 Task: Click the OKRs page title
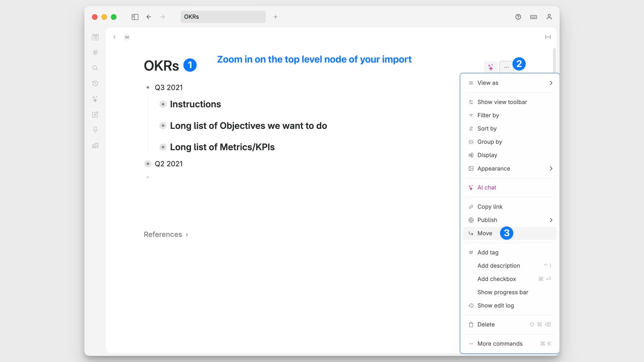click(x=161, y=66)
